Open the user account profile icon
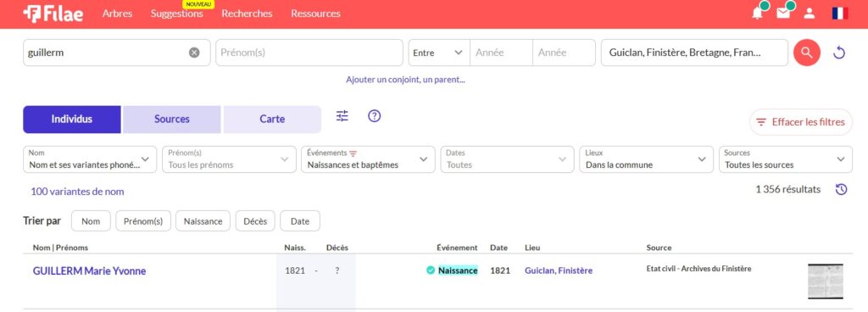The height and width of the screenshot is (312, 868). point(810,14)
